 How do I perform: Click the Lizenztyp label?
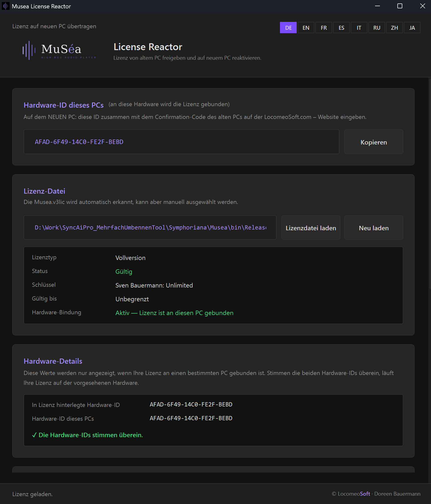pos(44,257)
